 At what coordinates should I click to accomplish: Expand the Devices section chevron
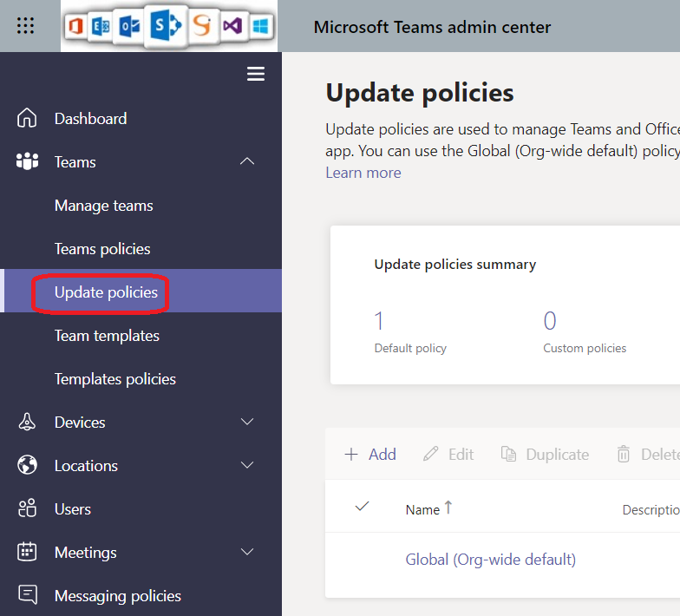pos(247,423)
